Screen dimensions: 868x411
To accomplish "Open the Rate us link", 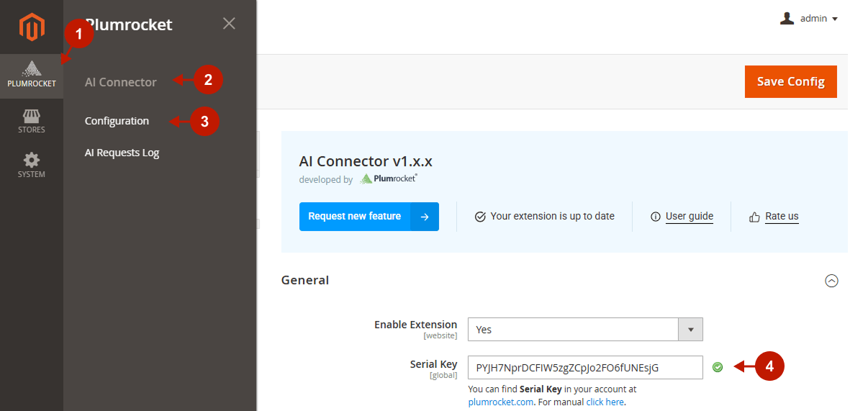I will click(782, 216).
